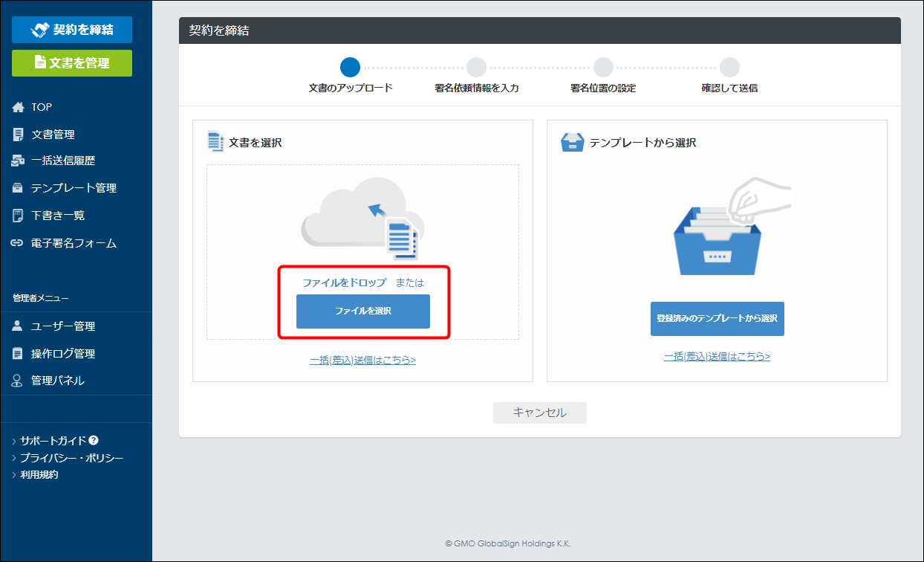
Task: Click the cloud upload illustration
Action: [x=362, y=218]
